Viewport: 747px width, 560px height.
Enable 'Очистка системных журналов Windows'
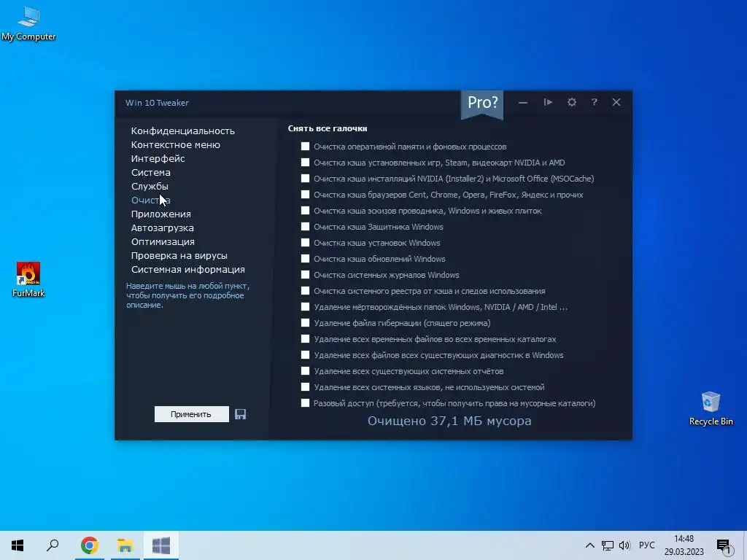(x=306, y=275)
